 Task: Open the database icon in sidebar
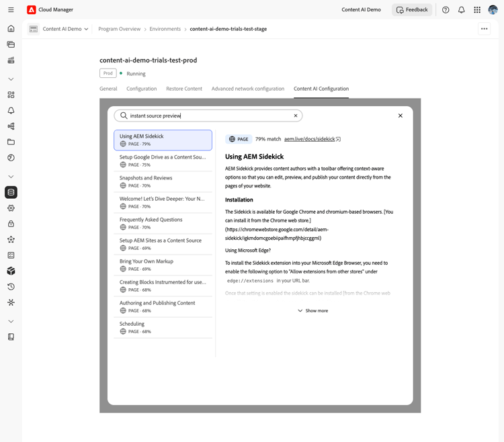pyautogui.click(x=11, y=192)
